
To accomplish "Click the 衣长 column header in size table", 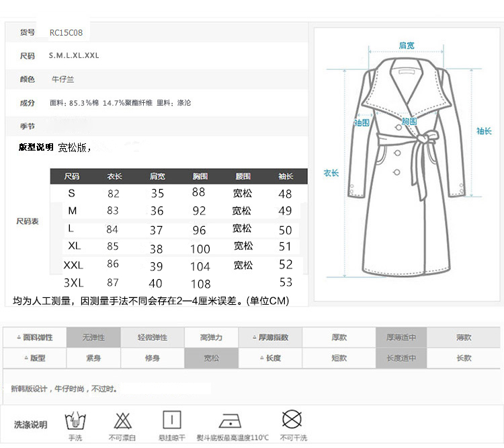I will (x=114, y=176).
